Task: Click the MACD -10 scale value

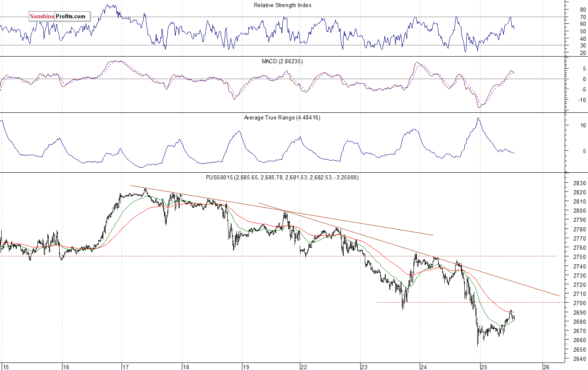Action: [x=582, y=100]
